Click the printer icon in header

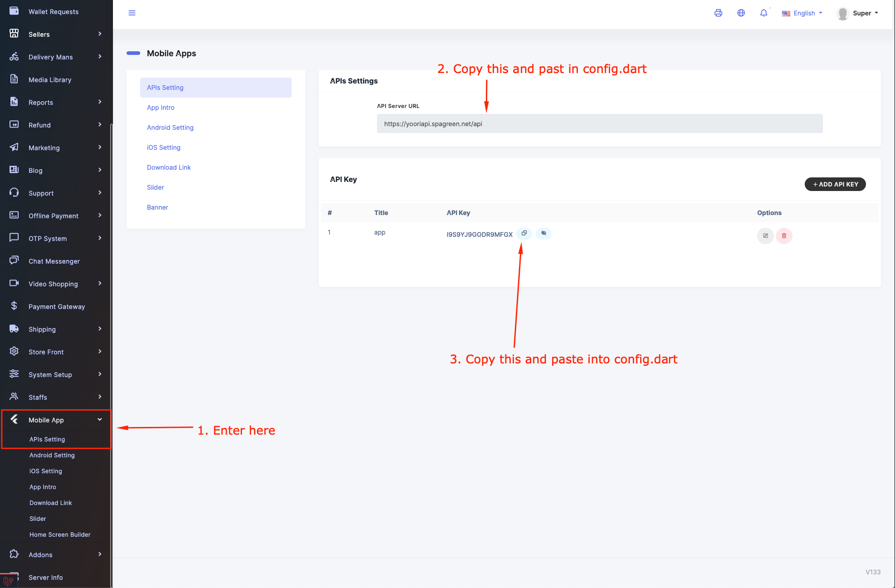click(718, 13)
